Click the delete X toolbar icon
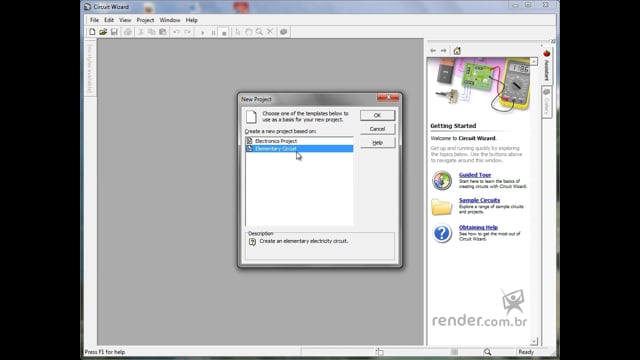The width and height of the screenshot is (640, 360). click(270, 31)
